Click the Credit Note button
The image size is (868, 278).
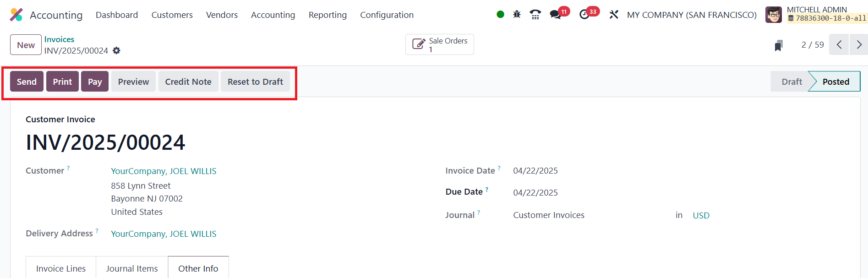188,82
